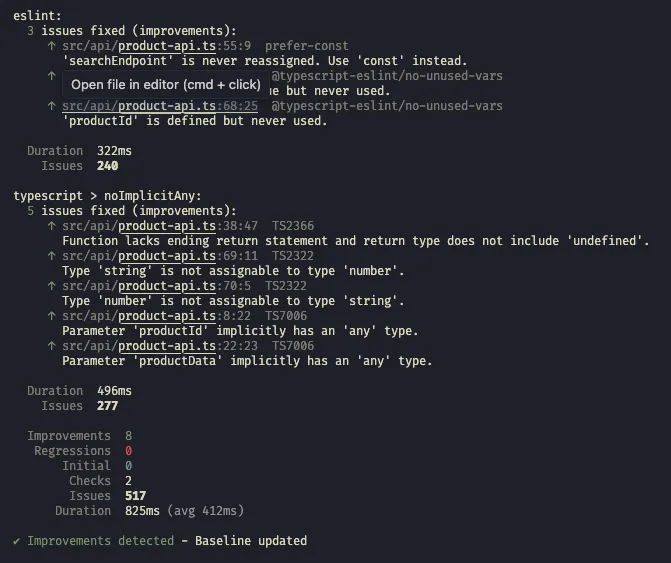671x563 pixels.
Task: Click the "typescript > noImplicitAny" section heading
Action: (107, 196)
